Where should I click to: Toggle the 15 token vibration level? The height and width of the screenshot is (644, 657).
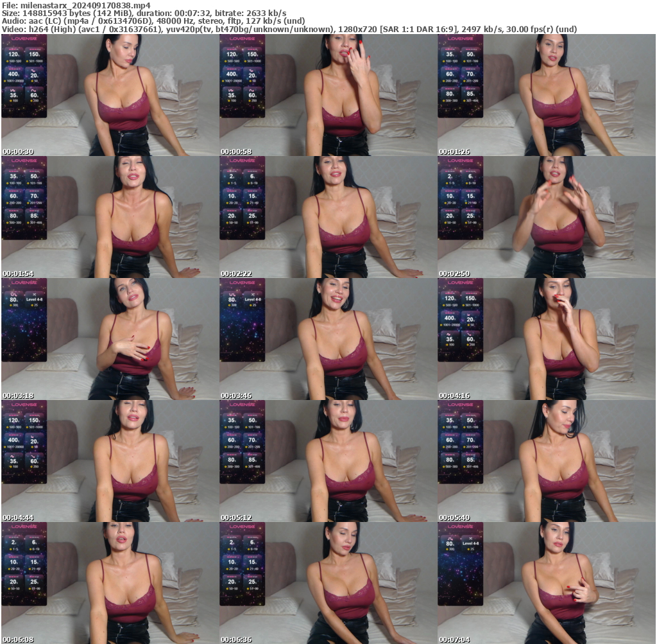pos(252,196)
